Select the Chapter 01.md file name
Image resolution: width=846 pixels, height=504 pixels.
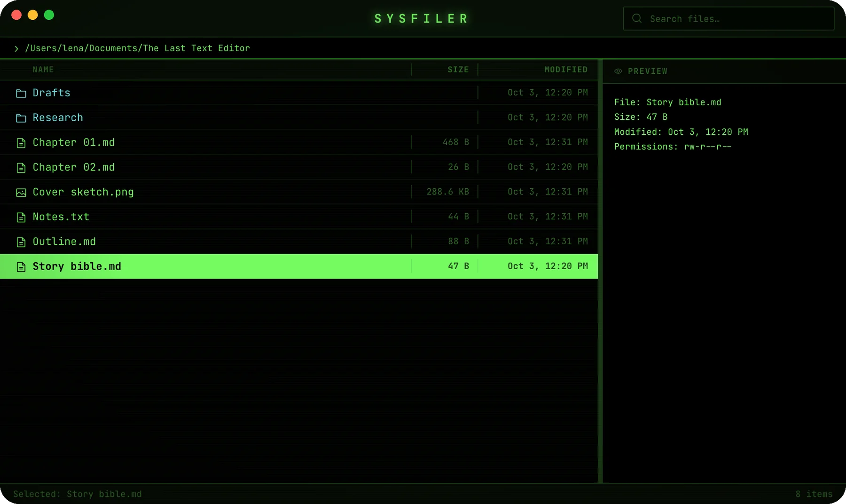(74, 142)
